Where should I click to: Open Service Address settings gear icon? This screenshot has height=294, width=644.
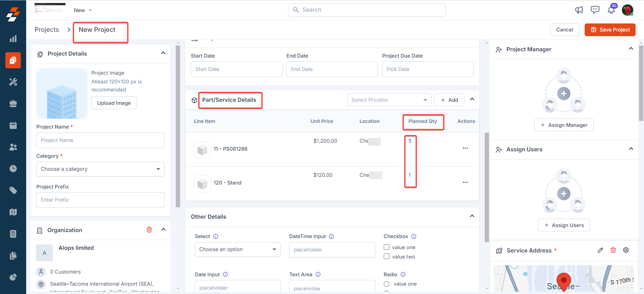point(626,250)
